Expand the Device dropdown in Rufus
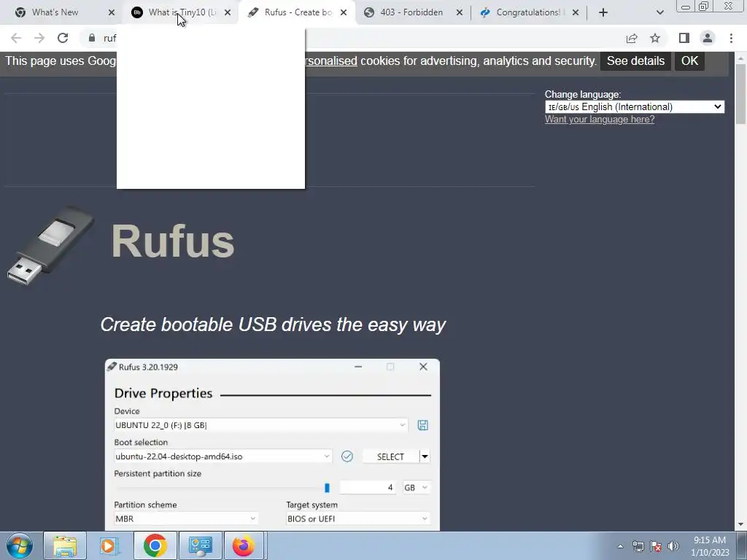The width and height of the screenshot is (747, 560). (x=260, y=425)
